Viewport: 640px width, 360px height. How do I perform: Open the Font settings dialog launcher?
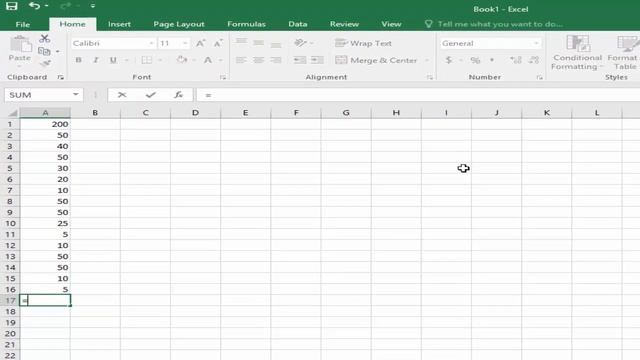tap(223, 77)
